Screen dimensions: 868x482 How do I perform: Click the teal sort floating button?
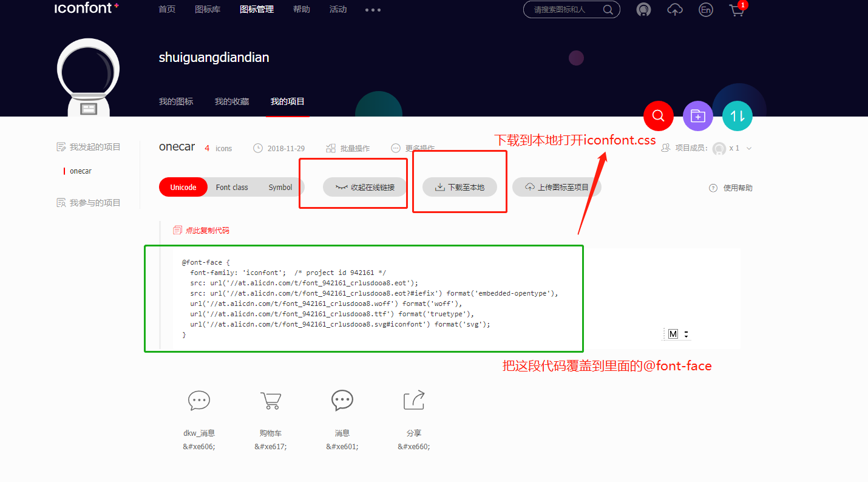pos(737,115)
